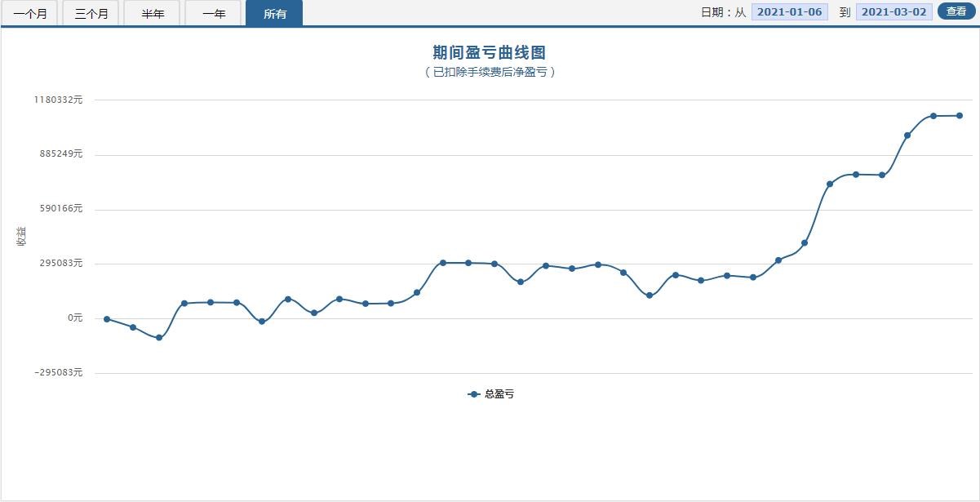The image size is (980, 502).
Task: Click the lowest data point of the curve
Action: (159, 338)
